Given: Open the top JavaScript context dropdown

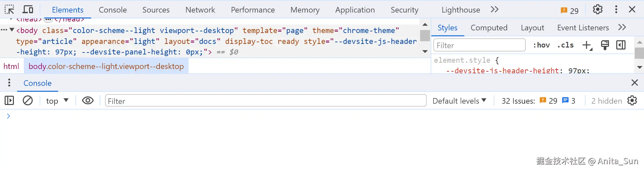Looking at the screenshot, I should (x=57, y=101).
